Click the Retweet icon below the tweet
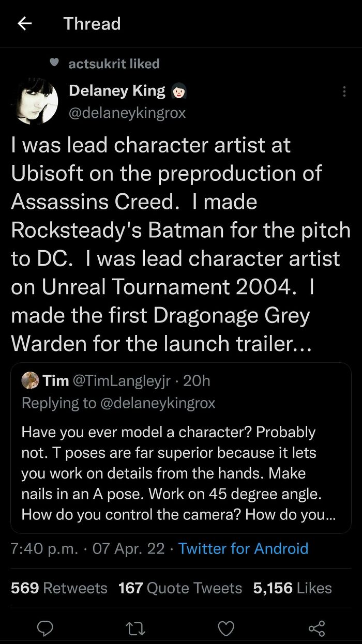 tap(135, 628)
